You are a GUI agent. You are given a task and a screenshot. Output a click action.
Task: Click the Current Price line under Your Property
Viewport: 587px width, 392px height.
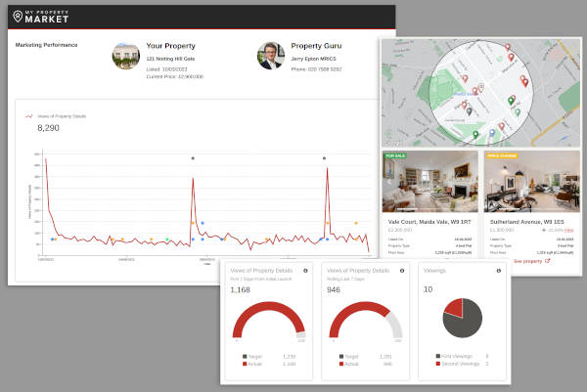[175, 76]
